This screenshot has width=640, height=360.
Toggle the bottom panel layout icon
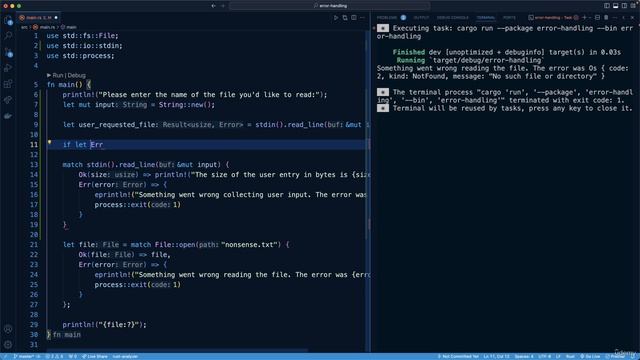click(x=616, y=6)
